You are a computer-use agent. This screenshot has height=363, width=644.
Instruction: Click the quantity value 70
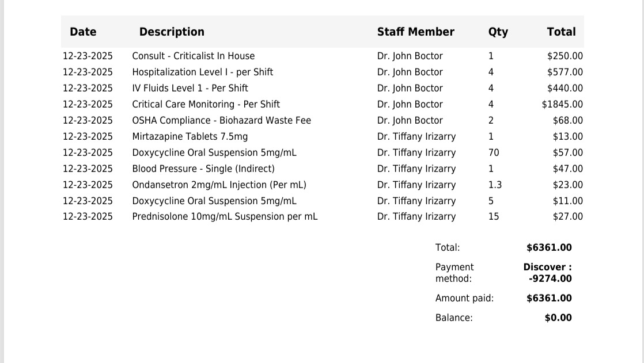pos(494,153)
